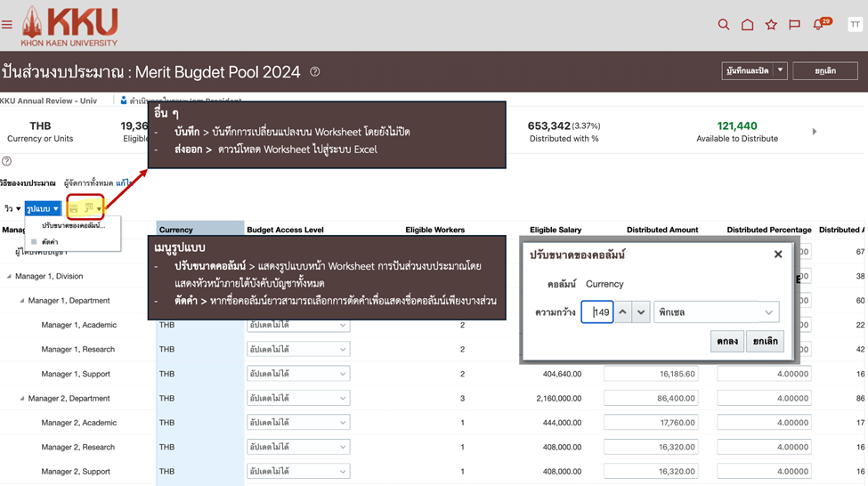Click the save icon in highlighted toolbar
The image size is (868, 486).
[x=75, y=208]
